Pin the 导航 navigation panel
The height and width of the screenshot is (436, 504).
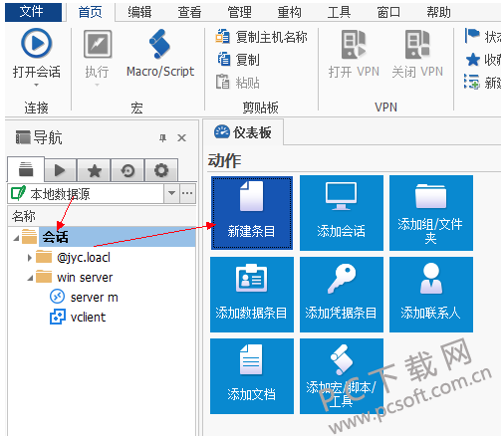point(162,137)
